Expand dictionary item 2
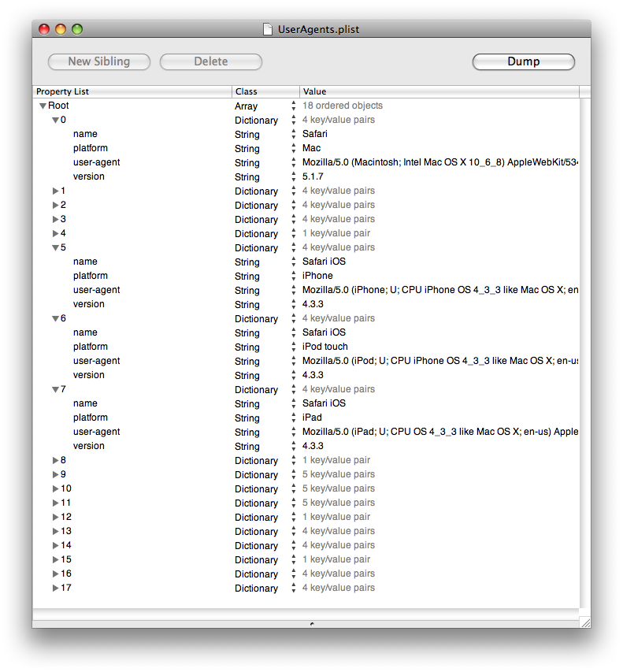623x672 pixels. pos(56,206)
